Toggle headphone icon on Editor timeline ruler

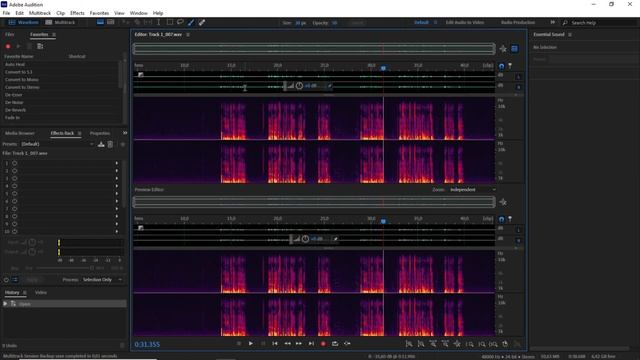[x=501, y=66]
